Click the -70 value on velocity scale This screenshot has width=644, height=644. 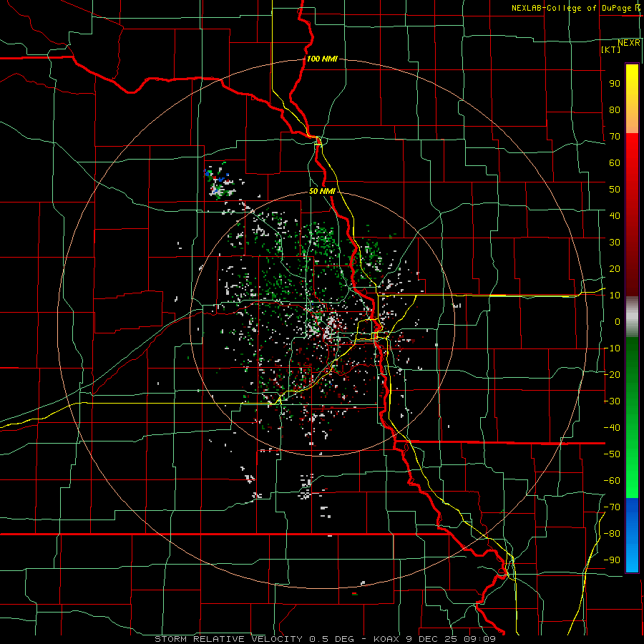tap(612, 507)
